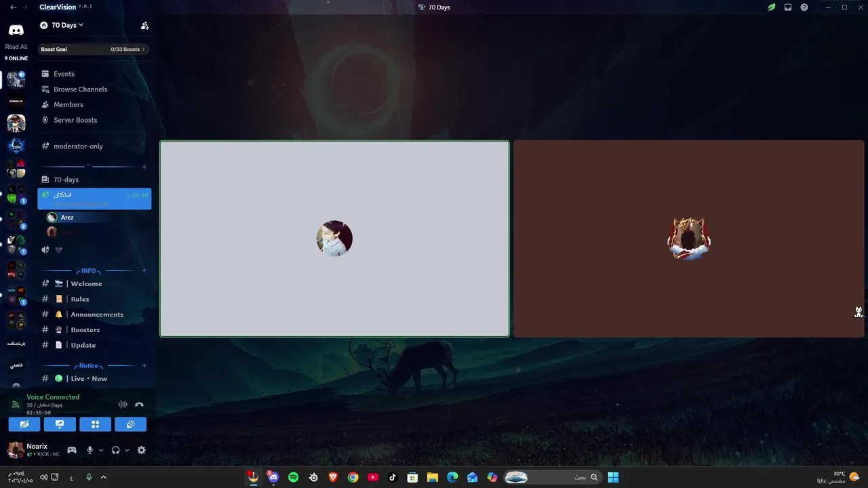
Task: Open YouTube app from taskbar
Action: [x=373, y=477]
